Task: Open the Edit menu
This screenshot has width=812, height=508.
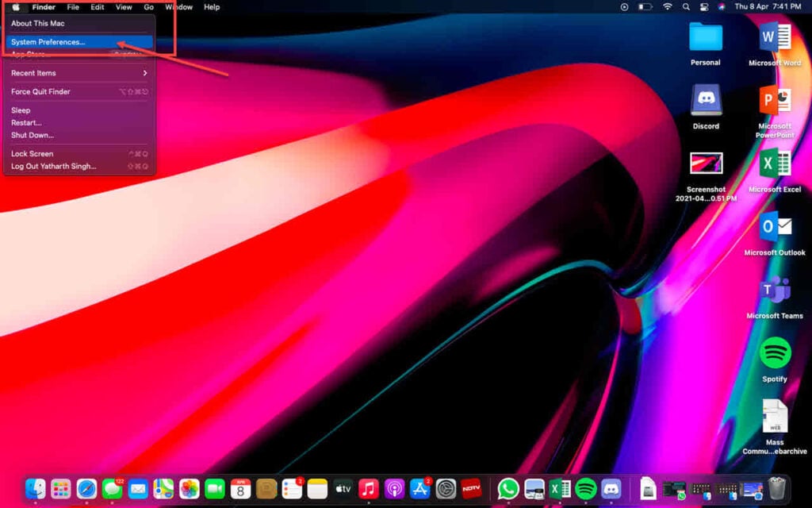Action: pos(98,7)
